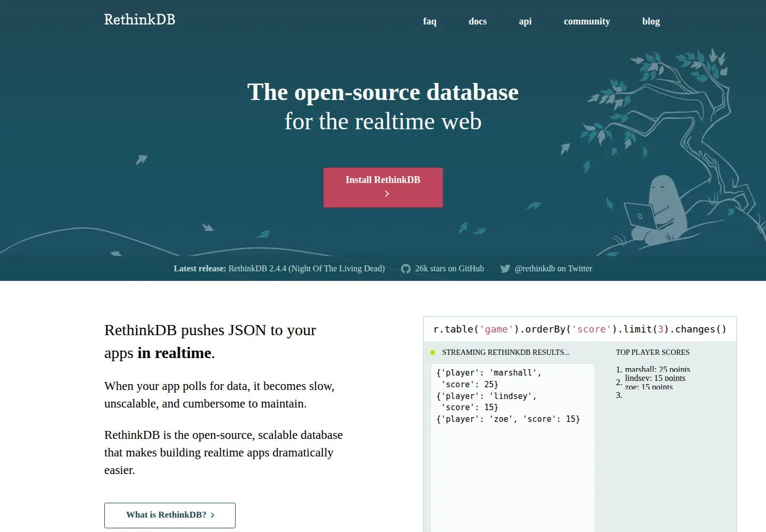
Task: Open the RethinkDB 2.4.4 release link
Action: (x=306, y=269)
